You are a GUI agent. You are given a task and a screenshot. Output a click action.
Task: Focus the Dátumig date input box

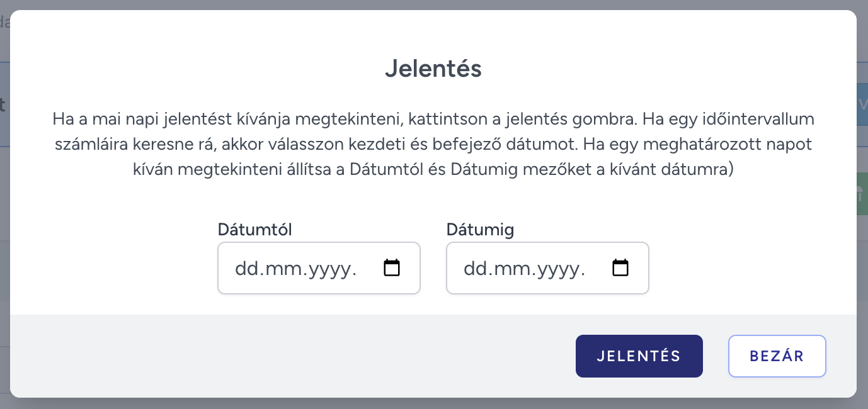click(547, 268)
